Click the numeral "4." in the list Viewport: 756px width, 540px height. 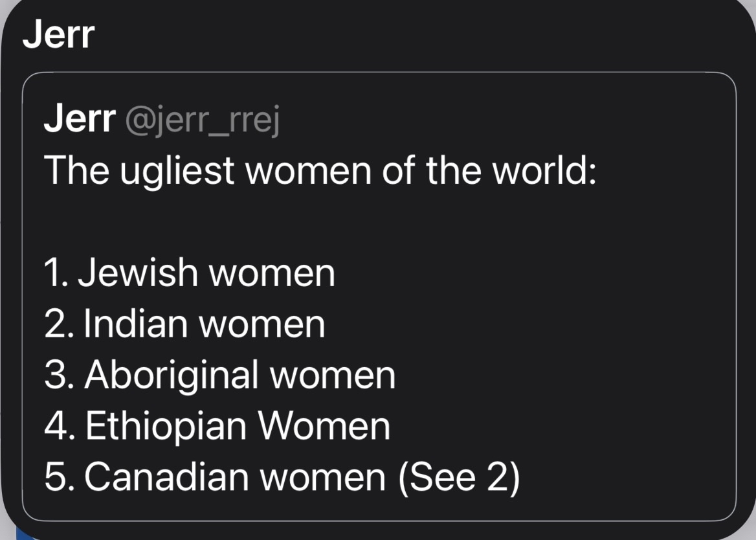pyautogui.click(x=60, y=426)
